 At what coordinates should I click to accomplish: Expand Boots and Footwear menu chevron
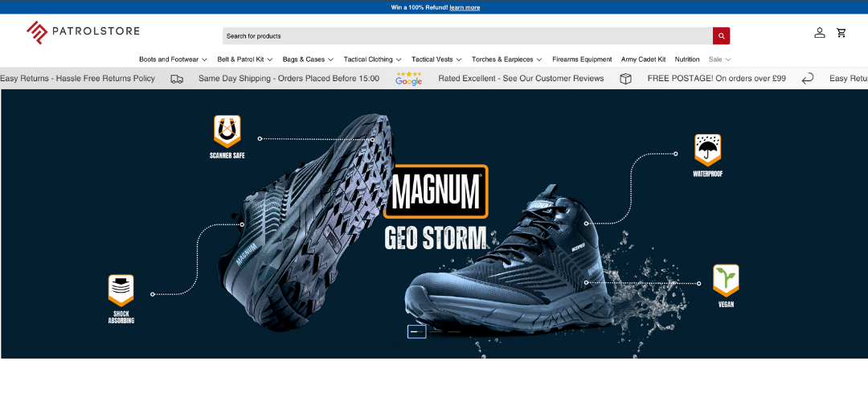204,59
